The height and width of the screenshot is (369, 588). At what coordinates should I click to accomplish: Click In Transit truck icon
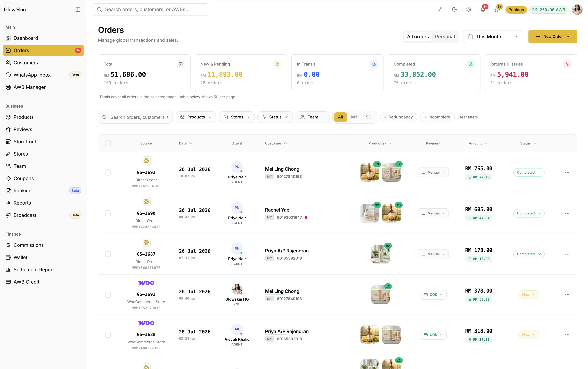pyautogui.click(x=374, y=64)
